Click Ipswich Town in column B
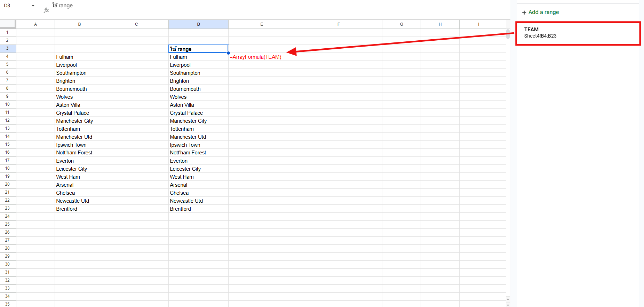644x307 pixels. point(79,145)
